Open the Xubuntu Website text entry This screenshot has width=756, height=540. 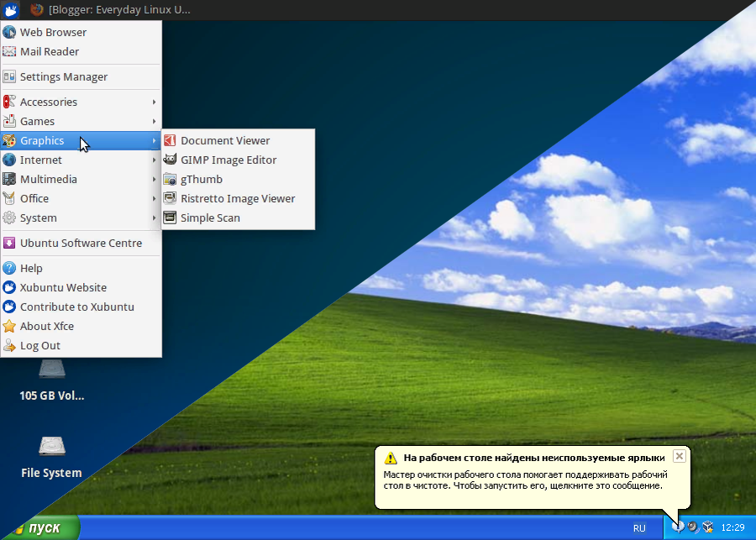click(x=63, y=288)
